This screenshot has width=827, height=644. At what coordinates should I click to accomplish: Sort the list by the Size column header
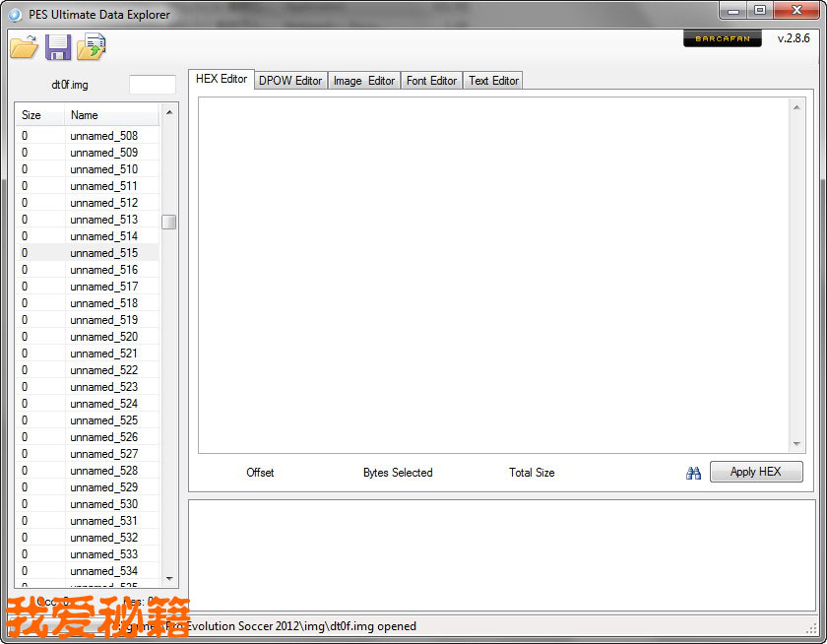[x=39, y=115]
